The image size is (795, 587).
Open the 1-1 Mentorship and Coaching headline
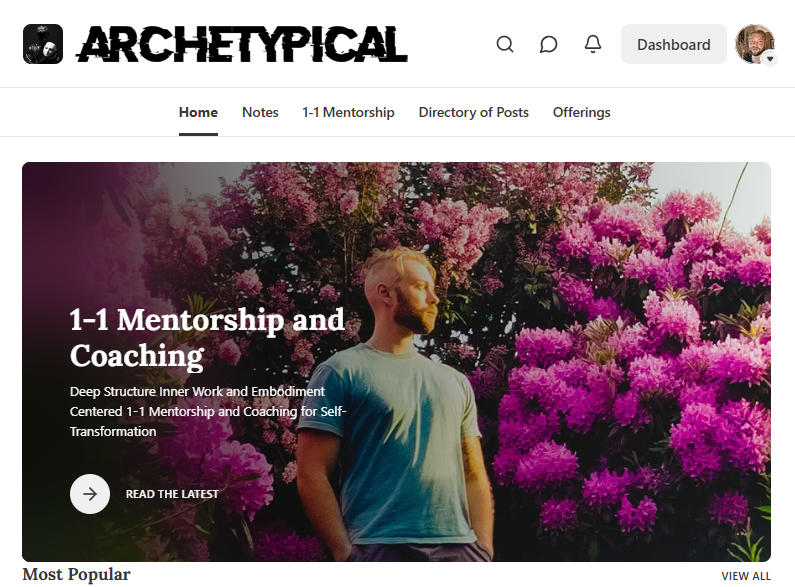click(207, 338)
